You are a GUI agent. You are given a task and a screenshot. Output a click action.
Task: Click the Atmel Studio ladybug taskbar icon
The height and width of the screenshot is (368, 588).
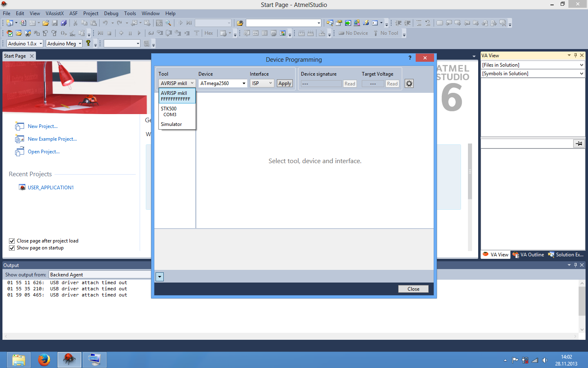click(x=69, y=360)
